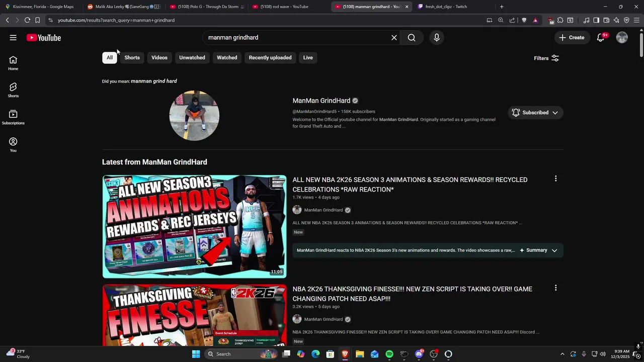Screen dimensions: 644x362
Task: Open more actions for Thanksgiving Finesse video
Action: coord(555,288)
